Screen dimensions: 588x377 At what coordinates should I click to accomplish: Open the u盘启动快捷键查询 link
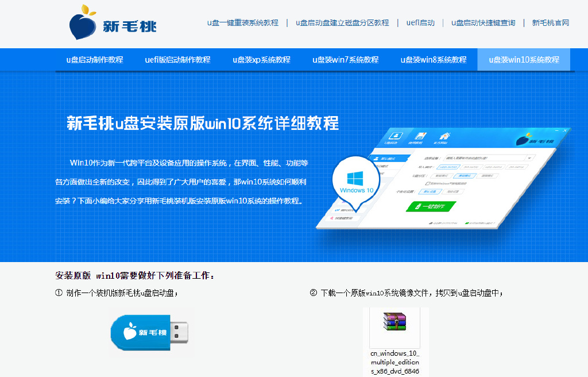point(482,24)
